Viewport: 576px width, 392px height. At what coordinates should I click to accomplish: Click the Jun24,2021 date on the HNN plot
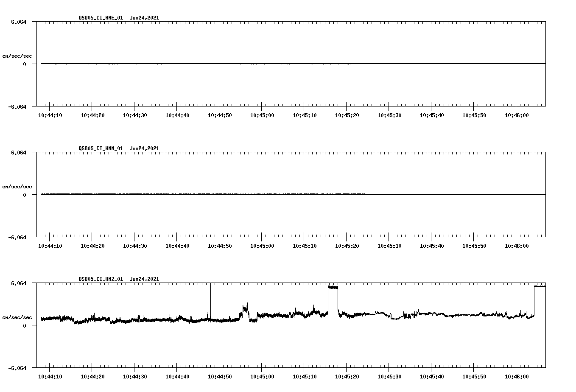click(145, 148)
